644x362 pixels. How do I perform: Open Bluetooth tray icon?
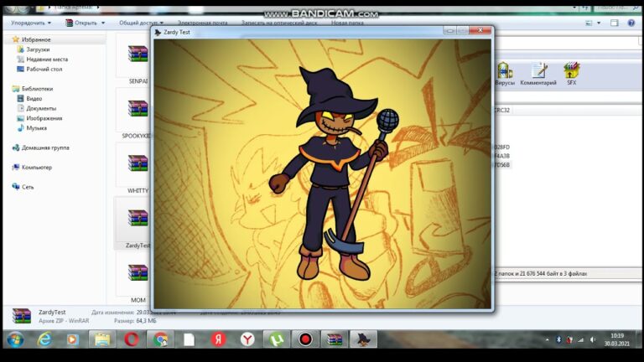coord(558,340)
